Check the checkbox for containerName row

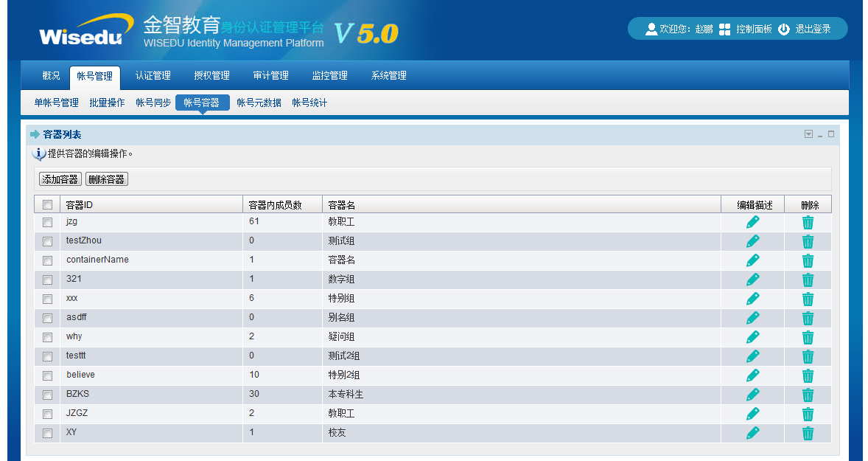pos(47,260)
